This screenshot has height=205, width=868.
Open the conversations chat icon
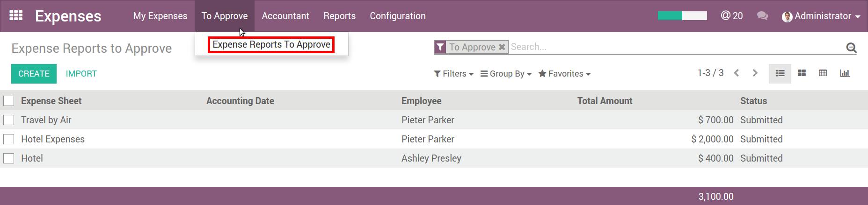pyautogui.click(x=762, y=16)
